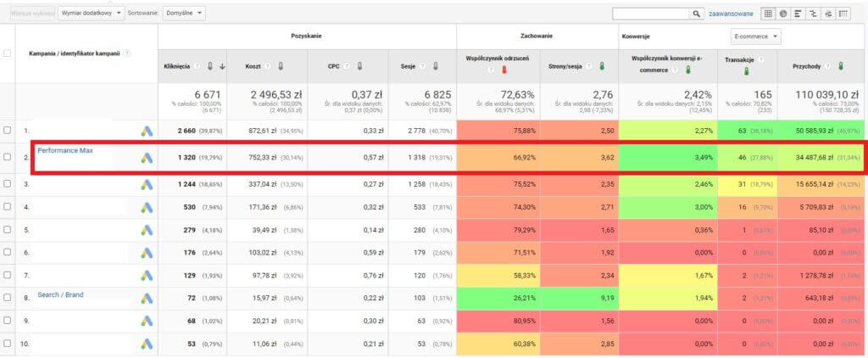
Task: Switch to the pie chart percentage view
Action: point(782,14)
